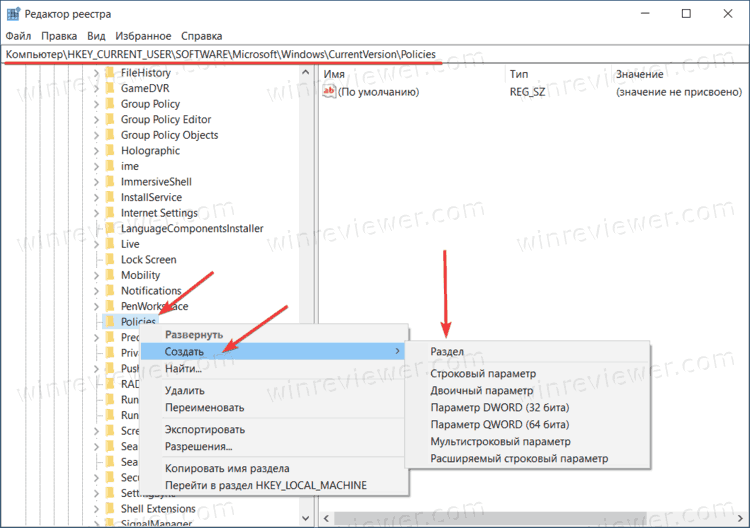Choose Копировать имя раздела
This screenshot has width=750, height=528.
(274, 469)
